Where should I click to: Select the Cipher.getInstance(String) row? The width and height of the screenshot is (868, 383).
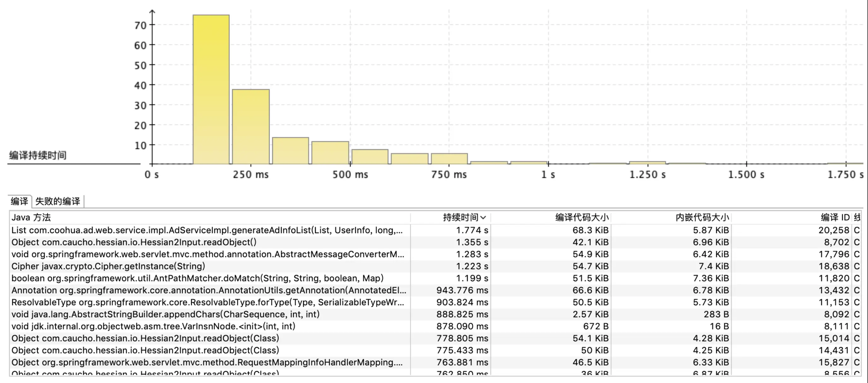[108, 266]
